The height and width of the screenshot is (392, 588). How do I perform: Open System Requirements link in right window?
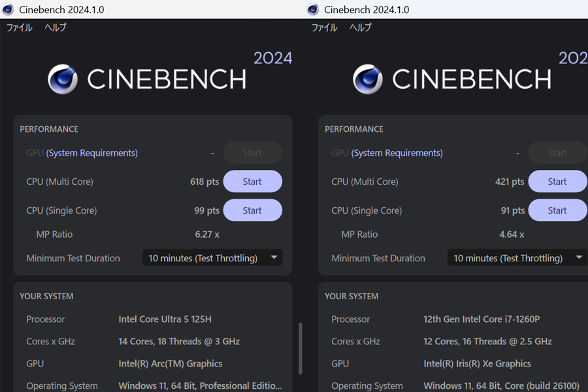397,153
